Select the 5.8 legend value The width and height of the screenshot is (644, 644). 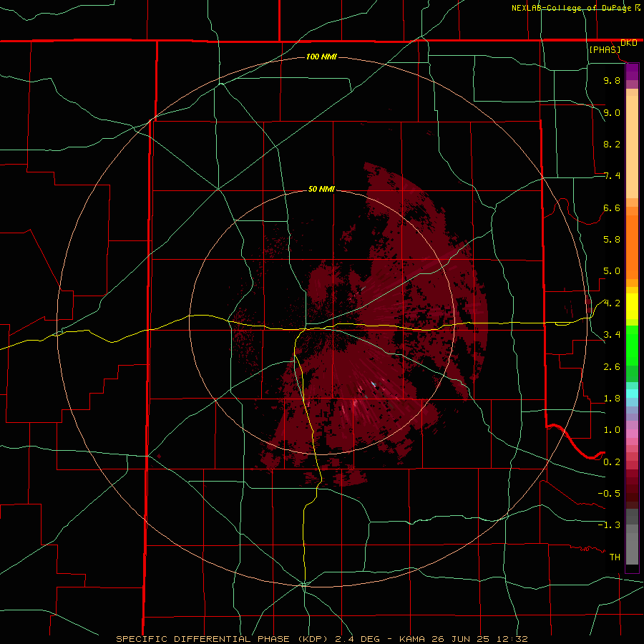[612, 240]
